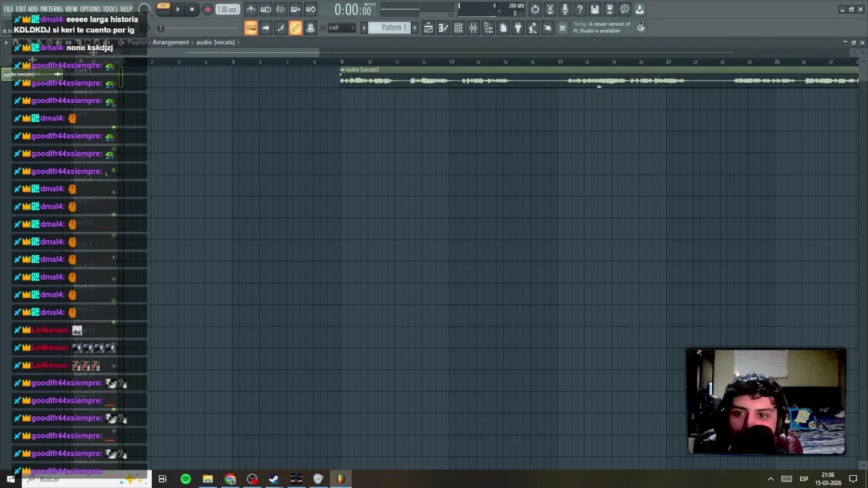Open the OPTIONS menu
868x488 pixels.
click(90, 9)
